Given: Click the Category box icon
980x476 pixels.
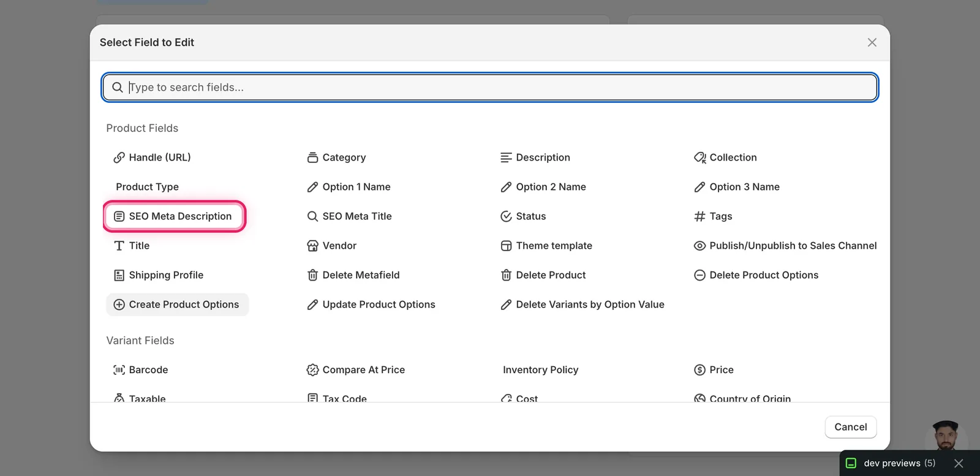Looking at the screenshot, I should [313, 157].
